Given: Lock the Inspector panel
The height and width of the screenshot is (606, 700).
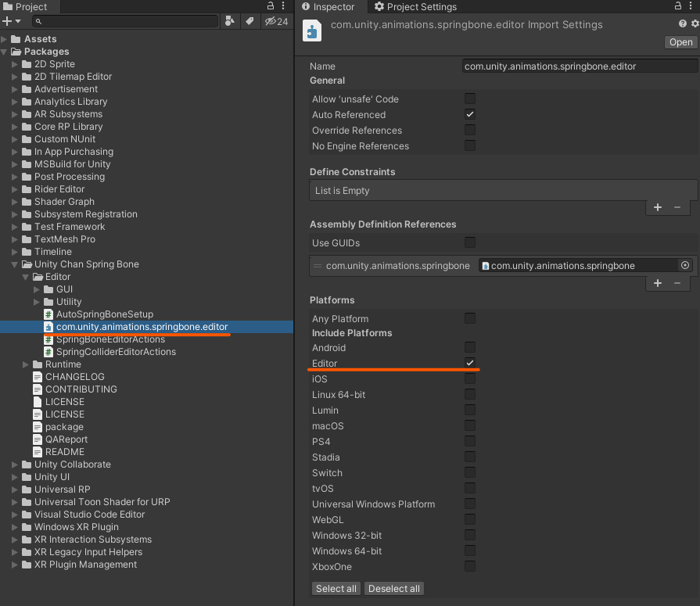Looking at the screenshot, I should [677, 5].
